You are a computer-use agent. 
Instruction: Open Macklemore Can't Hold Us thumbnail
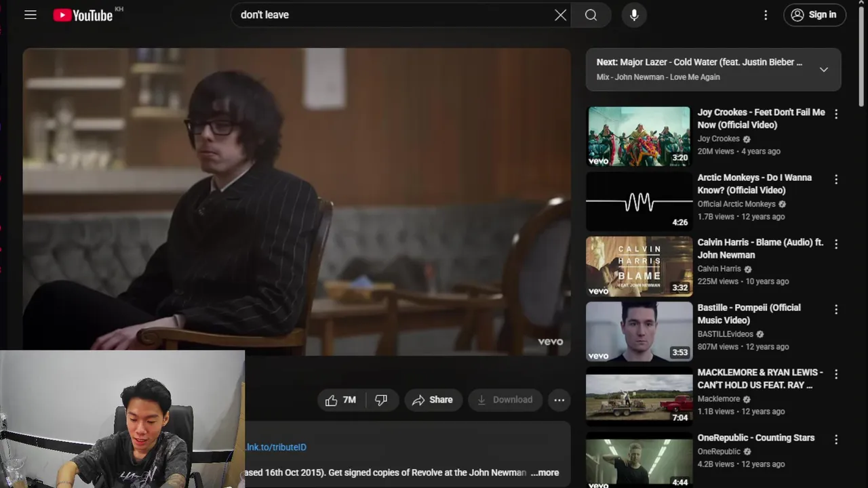point(638,396)
